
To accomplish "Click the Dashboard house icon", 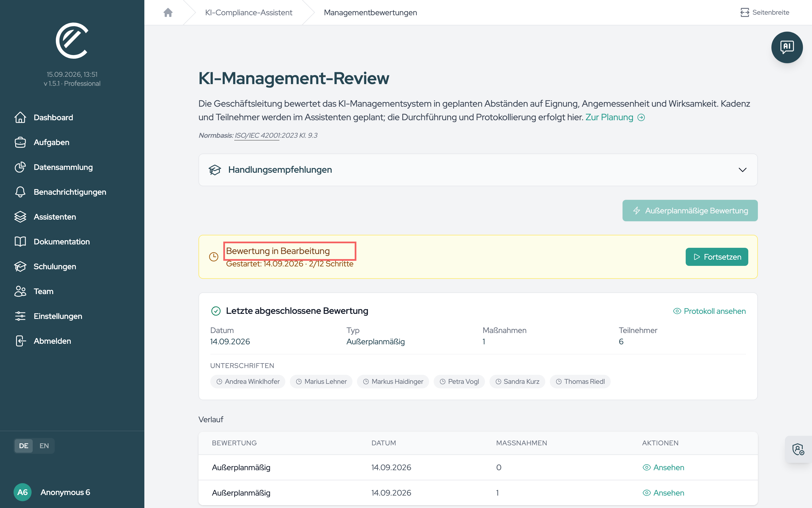I will (20, 117).
